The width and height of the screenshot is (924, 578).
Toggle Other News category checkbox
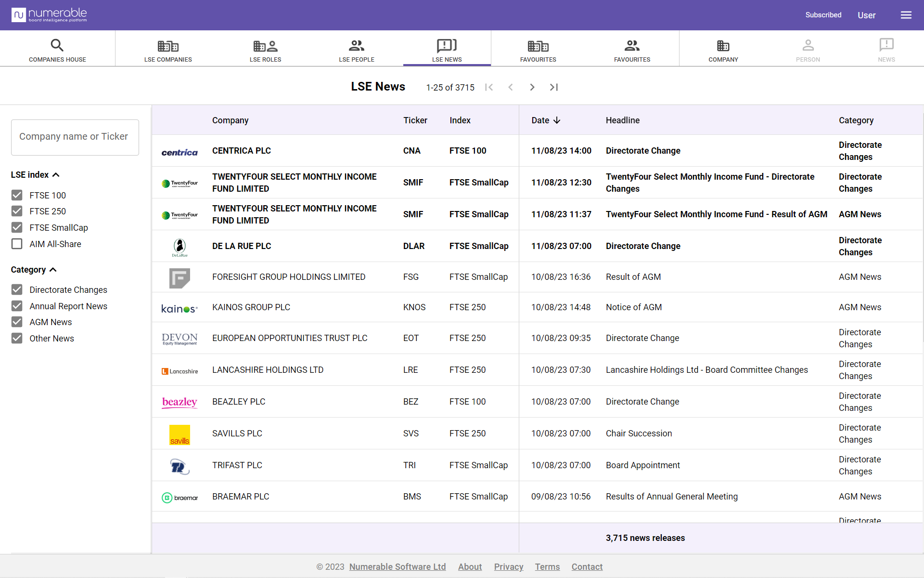[x=17, y=338]
